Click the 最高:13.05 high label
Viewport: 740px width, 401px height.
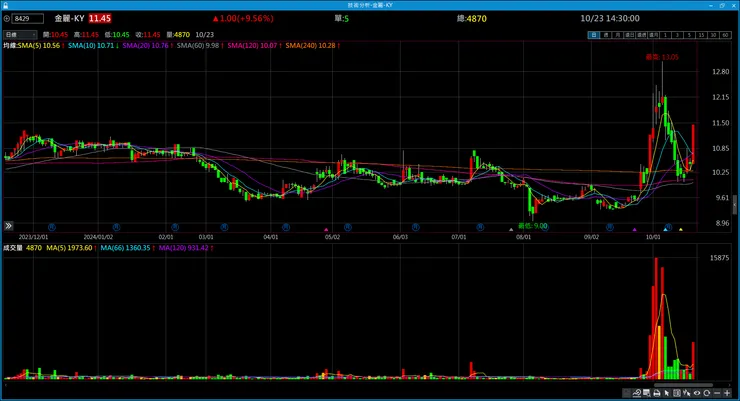point(662,57)
